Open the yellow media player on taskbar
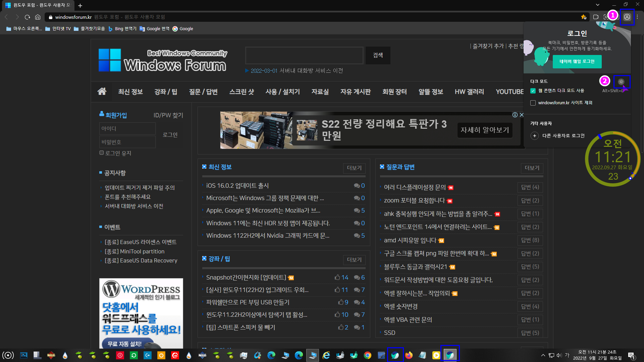Screen dimensions: 644x362 (x=436, y=355)
